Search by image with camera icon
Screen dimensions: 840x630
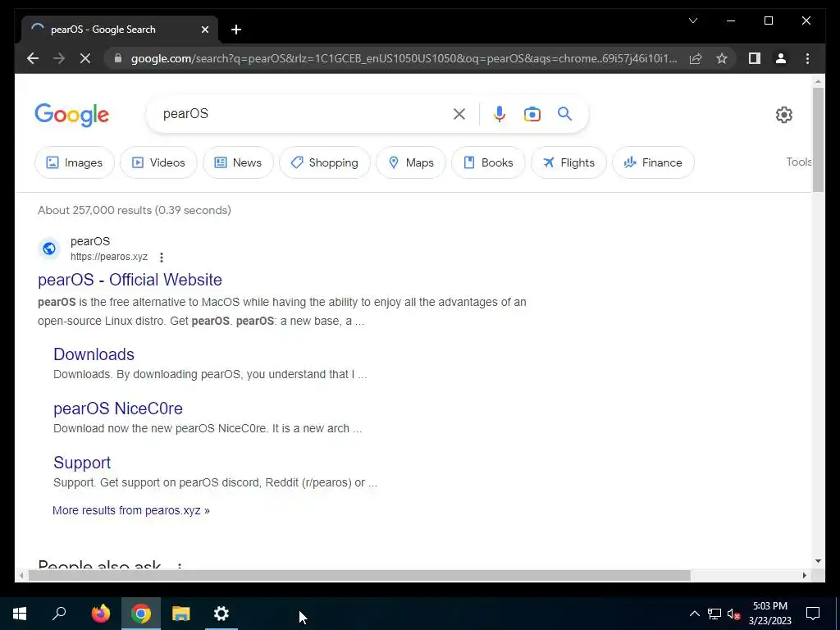532,114
